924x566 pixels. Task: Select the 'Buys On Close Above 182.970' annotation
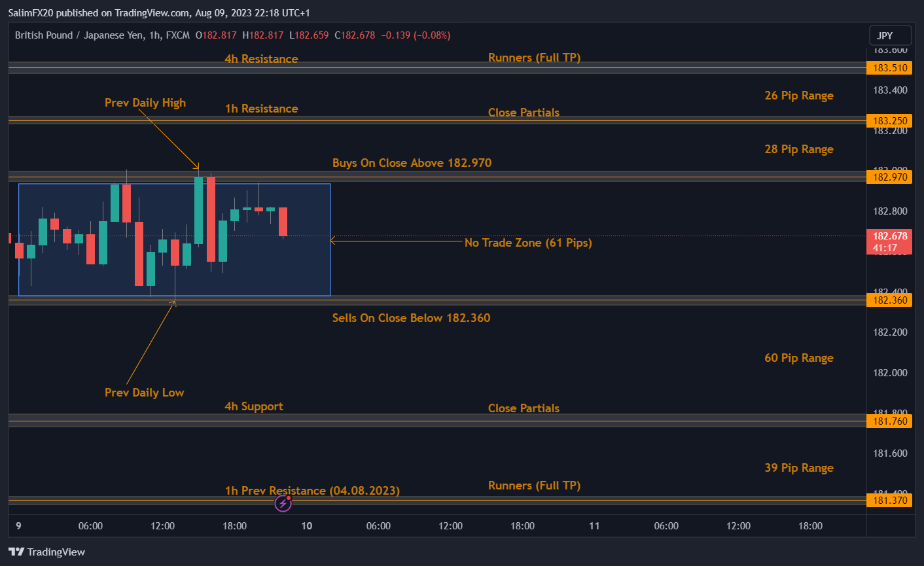tap(412, 162)
